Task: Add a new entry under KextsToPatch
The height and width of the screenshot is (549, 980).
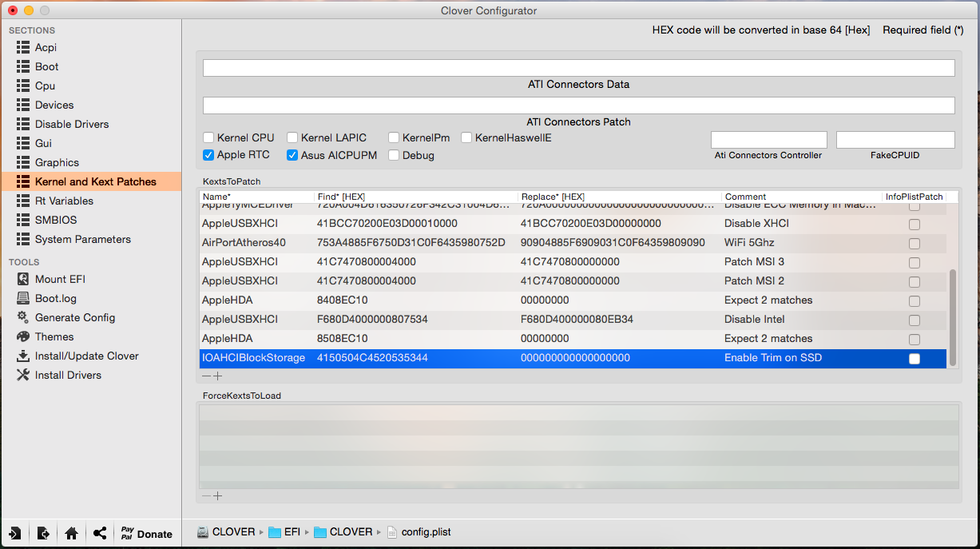Action: point(217,376)
